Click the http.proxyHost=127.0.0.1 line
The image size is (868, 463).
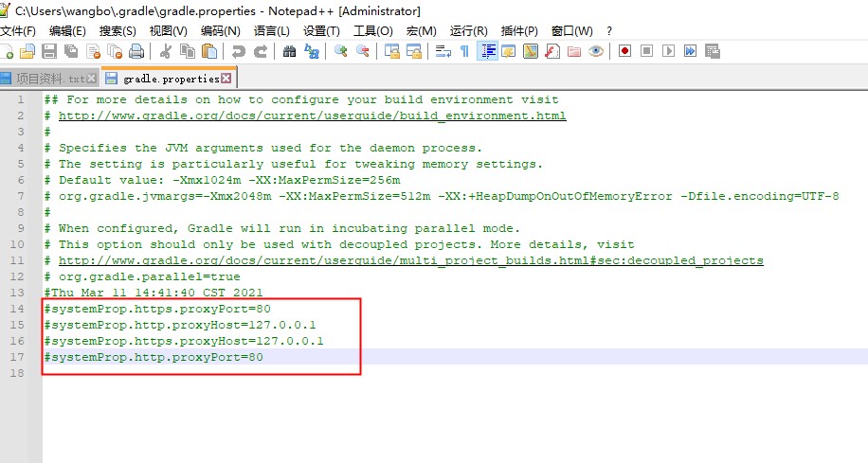[x=180, y=325]
